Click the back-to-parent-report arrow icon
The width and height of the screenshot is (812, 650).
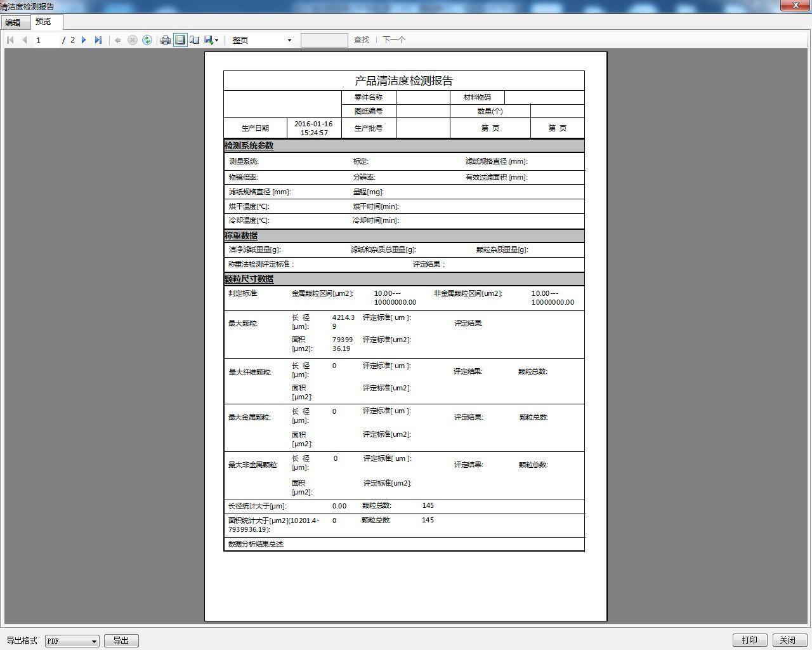pos(118,40)
